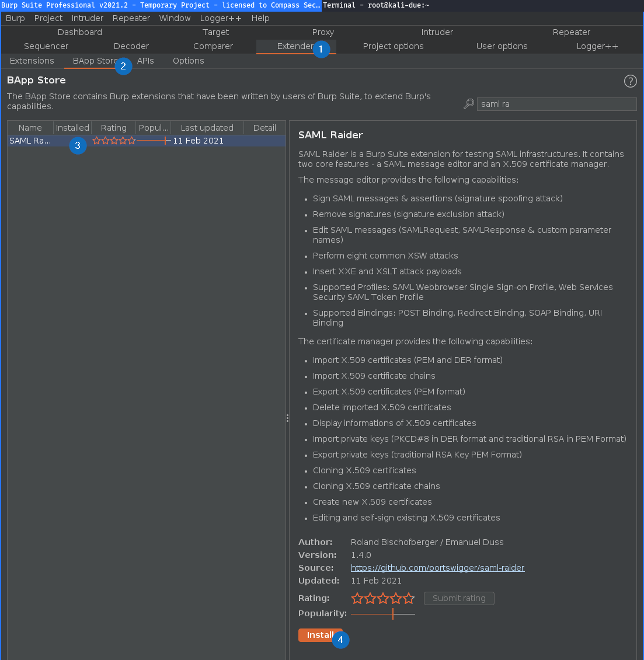The width and height of the screenshot is (644, 660).
Task: Open the Logger++ menu in the menu bar
Action: coord(220,18)
